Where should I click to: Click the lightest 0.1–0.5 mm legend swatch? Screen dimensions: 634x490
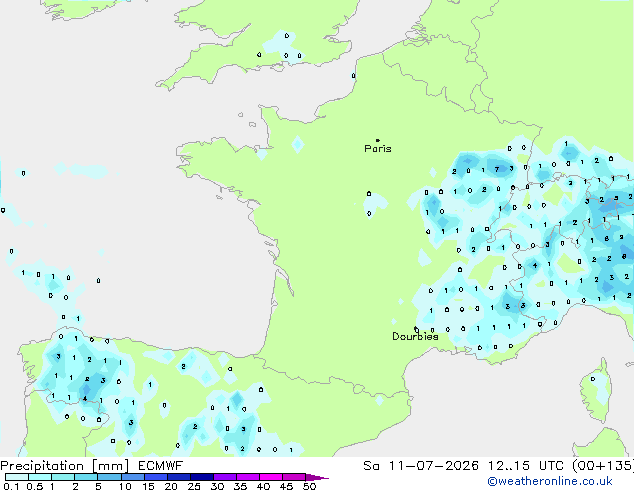pos(17,477)
